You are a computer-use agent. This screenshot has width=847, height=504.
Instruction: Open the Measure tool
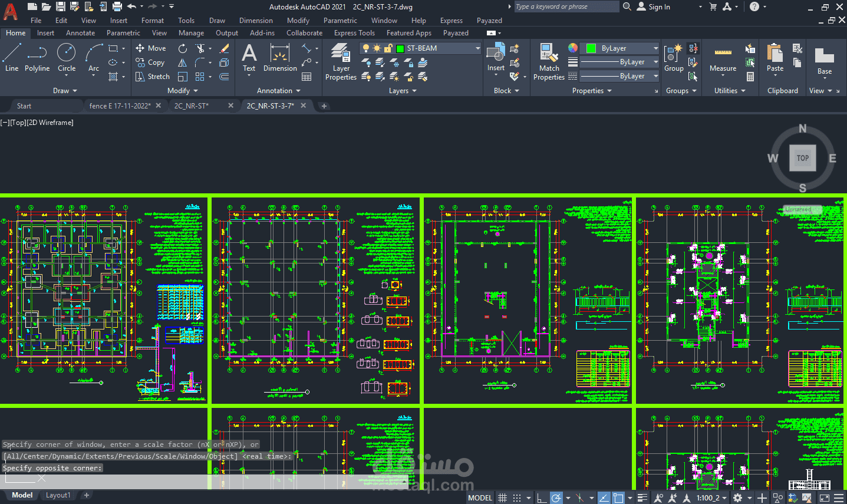point(723,57)
